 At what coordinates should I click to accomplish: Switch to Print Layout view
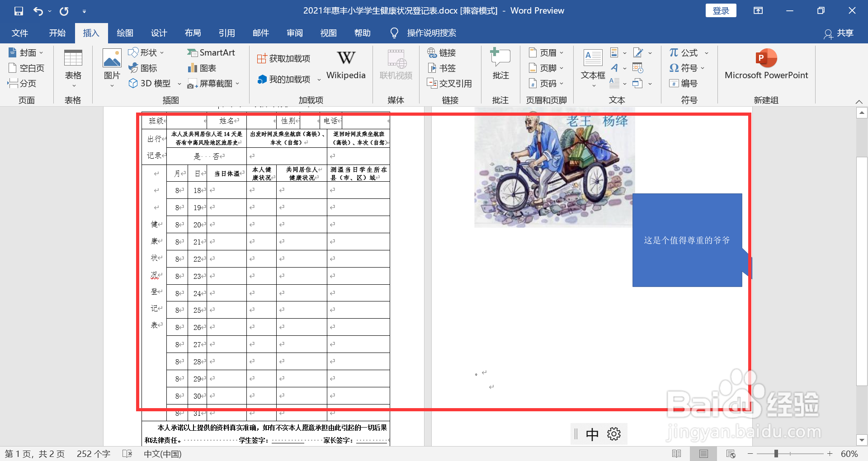[x=703, y=454]
